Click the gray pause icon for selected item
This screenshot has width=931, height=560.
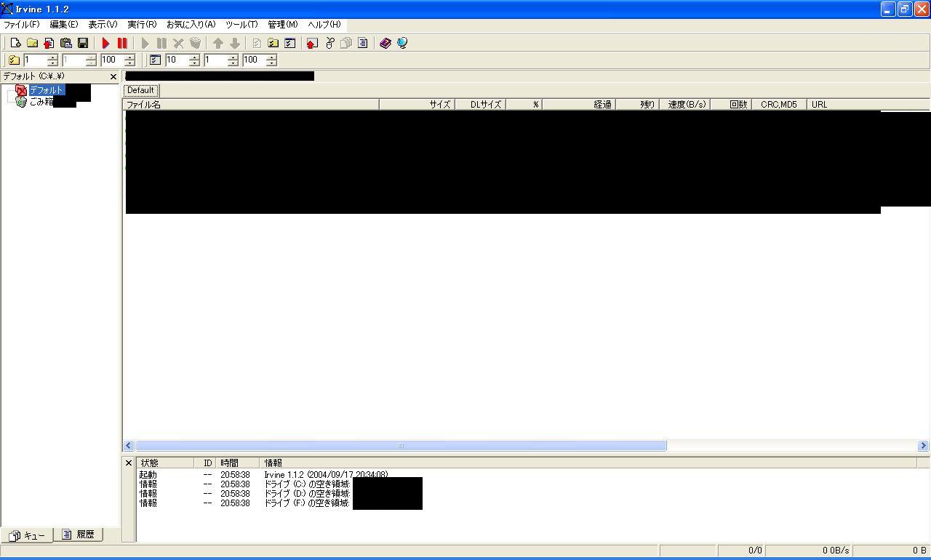click(161, 44)
